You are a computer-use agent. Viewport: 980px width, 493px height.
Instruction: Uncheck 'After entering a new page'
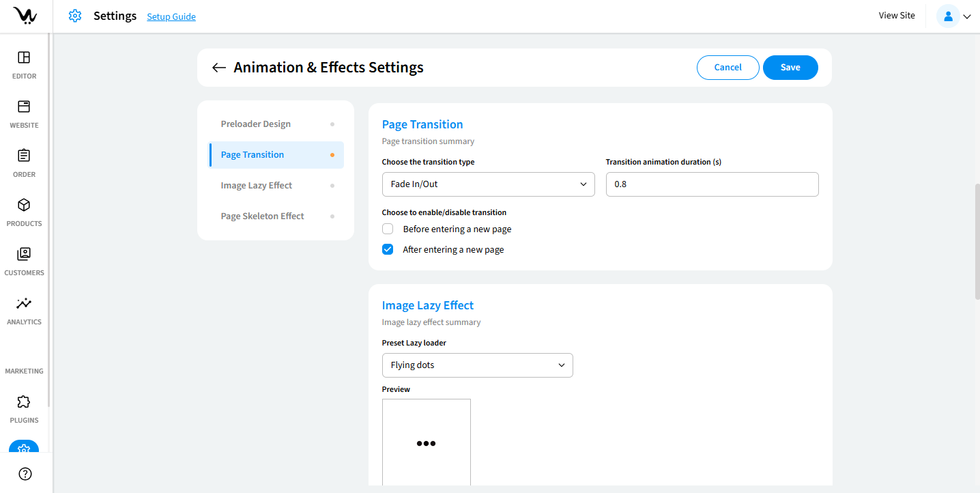[388, 250]
